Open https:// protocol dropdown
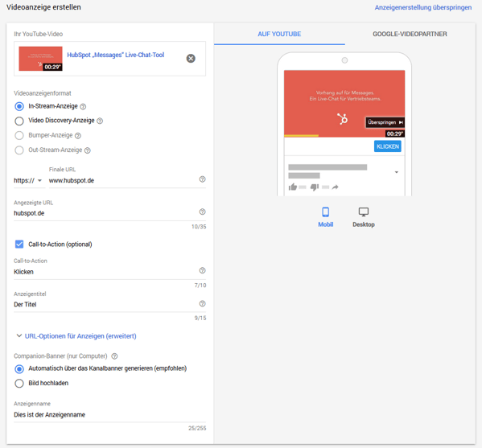Screen dimensions: 482x448 (x=27, y=180)
